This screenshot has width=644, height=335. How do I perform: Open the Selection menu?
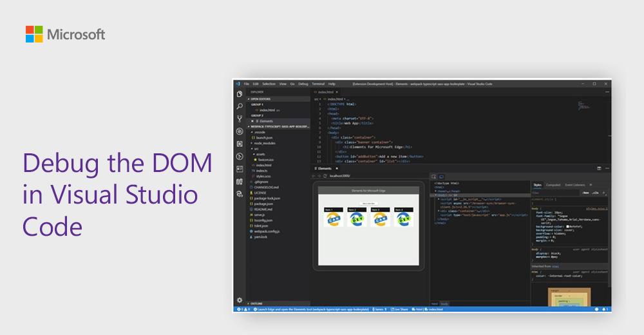269,84
